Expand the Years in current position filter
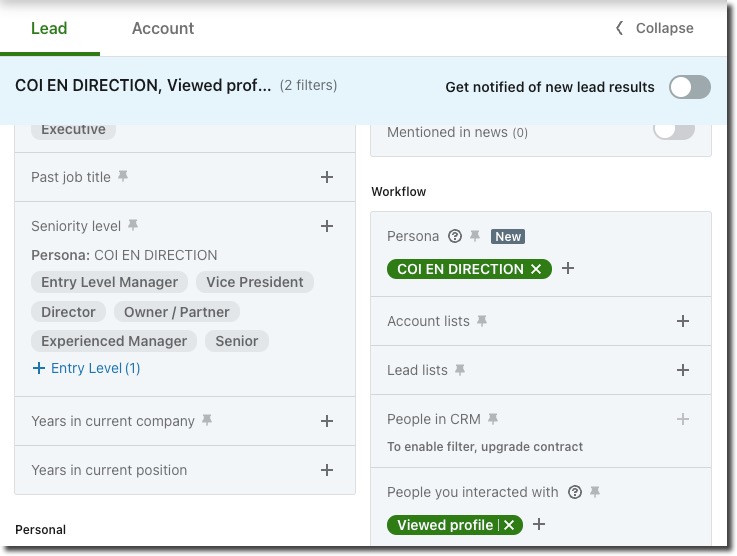 (327, 470)
